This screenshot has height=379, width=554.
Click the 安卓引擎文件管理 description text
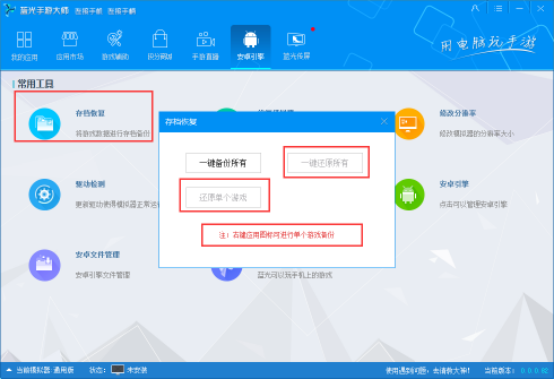[102, 275]
